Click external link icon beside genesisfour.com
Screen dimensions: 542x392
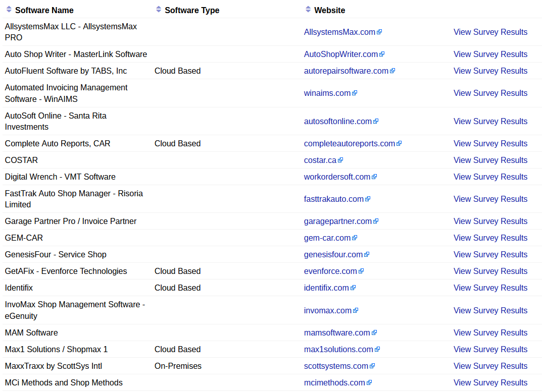[x=367, y=254]
